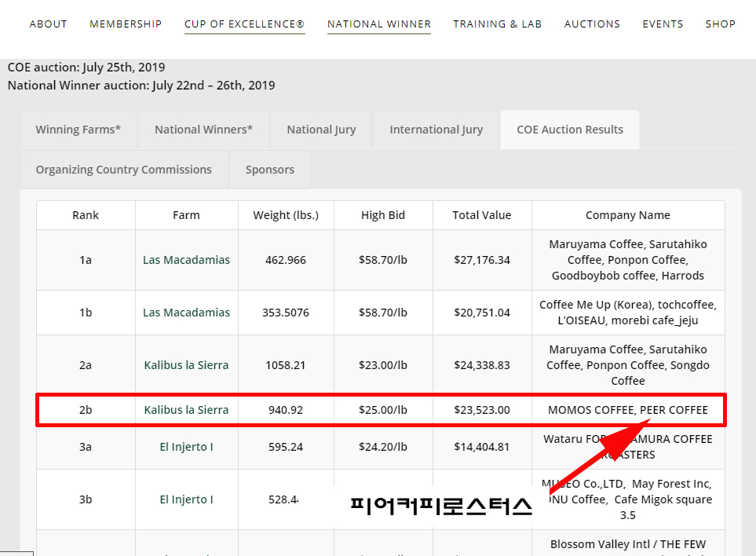Select the weight value 353.5076
Viewport: 756px width, 556px height.
coord(286,313)
